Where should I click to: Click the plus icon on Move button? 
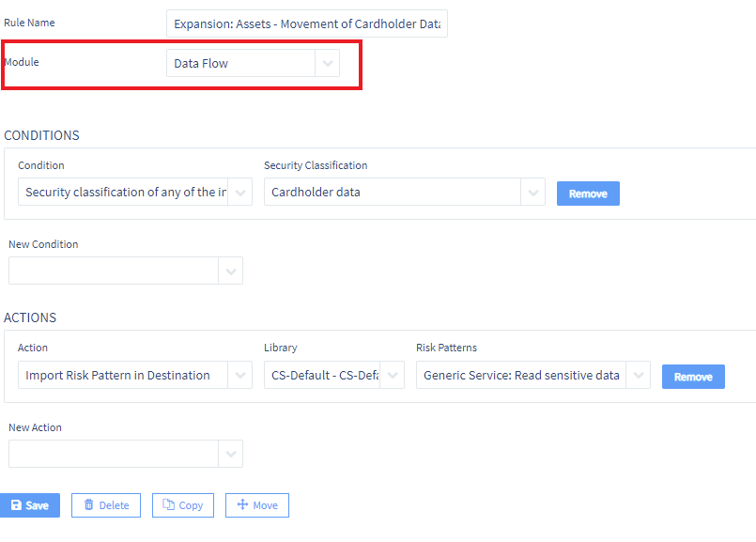click(242, 504)
